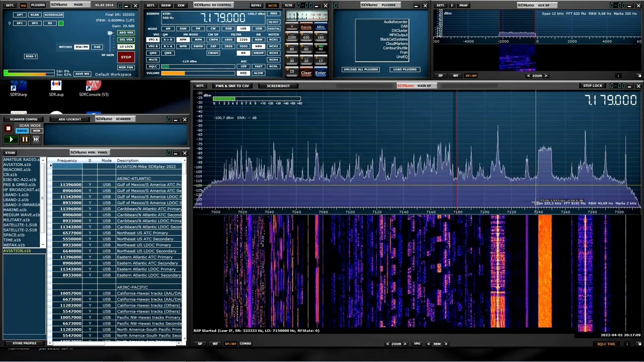Viewport: 644px width, 362px height.
Task: Click keypad band button 630
Action: tap(306, 37)
